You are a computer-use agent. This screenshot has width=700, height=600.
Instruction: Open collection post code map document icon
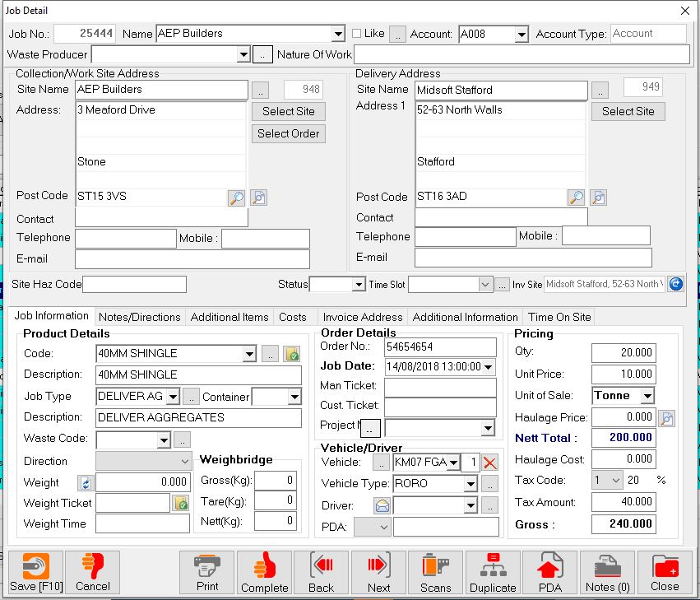pyautogui.click(x=259, y=198)
